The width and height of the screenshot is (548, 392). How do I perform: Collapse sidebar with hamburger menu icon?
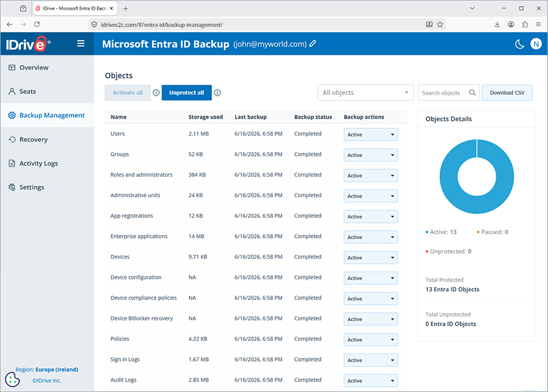81,43
